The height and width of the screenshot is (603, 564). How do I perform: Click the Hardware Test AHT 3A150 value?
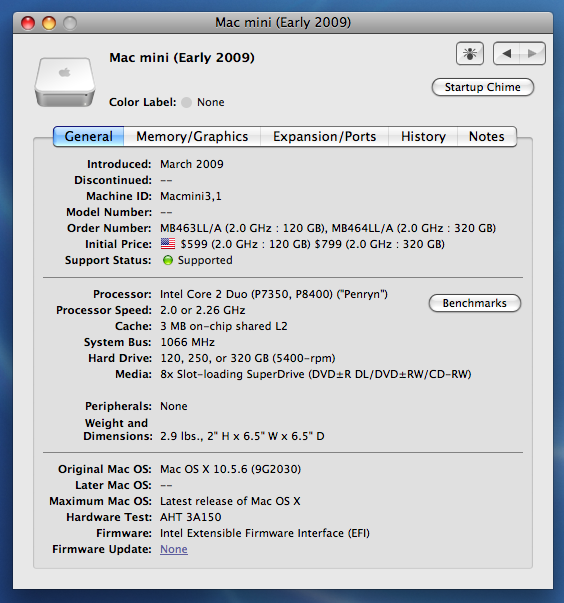click(190, 517)
